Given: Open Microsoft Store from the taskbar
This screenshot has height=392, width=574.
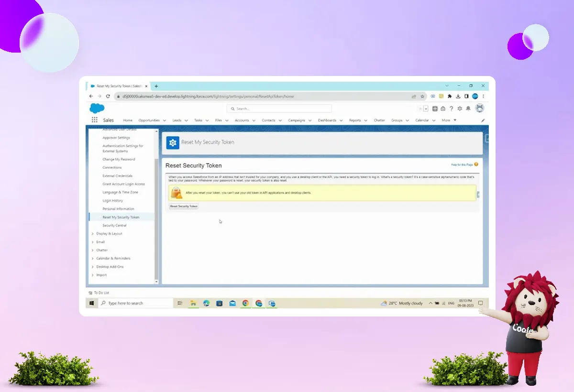Looking at the screenshot, I should (x=220, y=303).
